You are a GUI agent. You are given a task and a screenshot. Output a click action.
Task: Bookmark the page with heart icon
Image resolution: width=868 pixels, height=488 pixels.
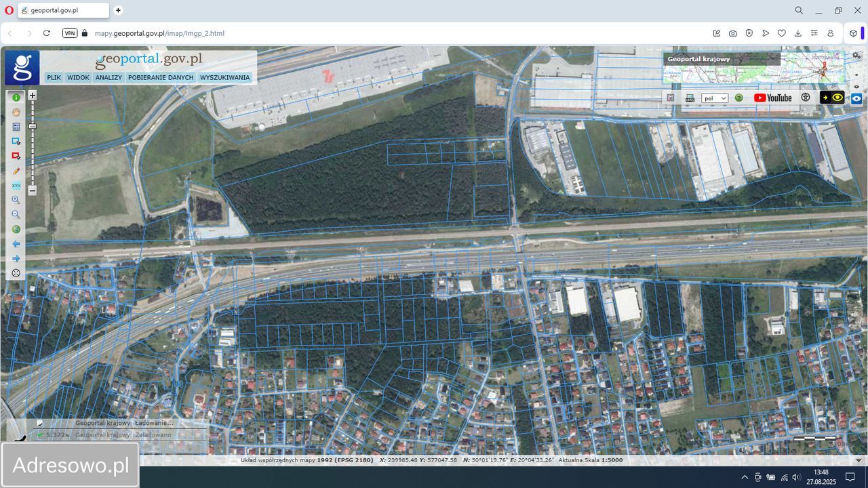click(782, 33)
